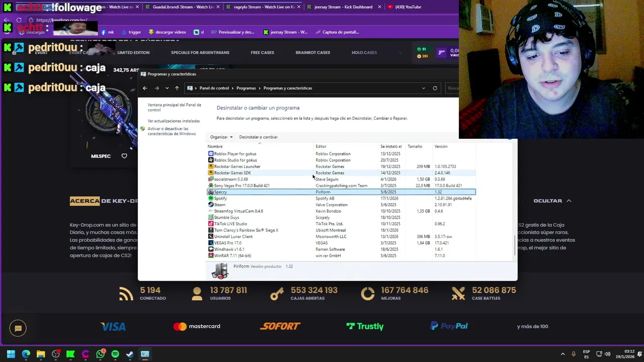The height and width of the screenshot is (362, 644).
Task: Click Streamfog VirtualCam 0.4.6 icon
Action: pyautogui.click(x=211, y=211)
